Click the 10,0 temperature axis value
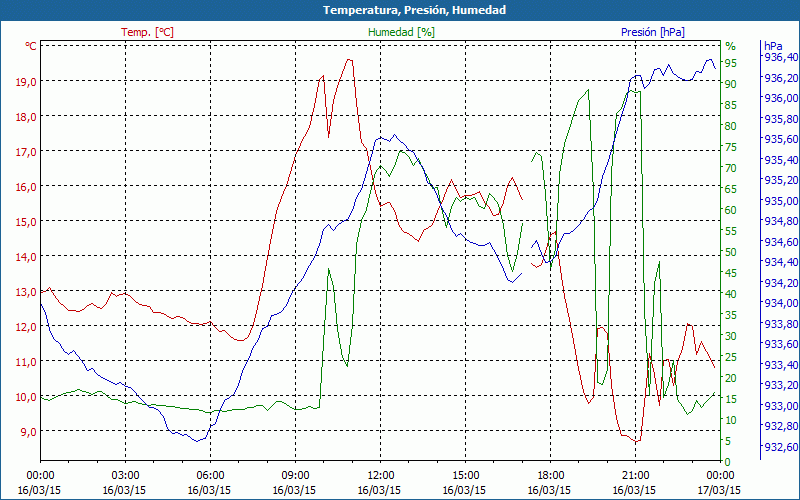 tap(26, 397)
